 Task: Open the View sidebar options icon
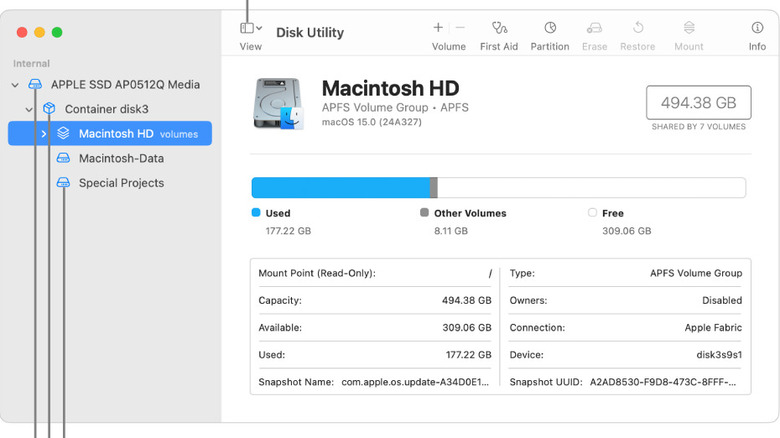pos(247,28)
